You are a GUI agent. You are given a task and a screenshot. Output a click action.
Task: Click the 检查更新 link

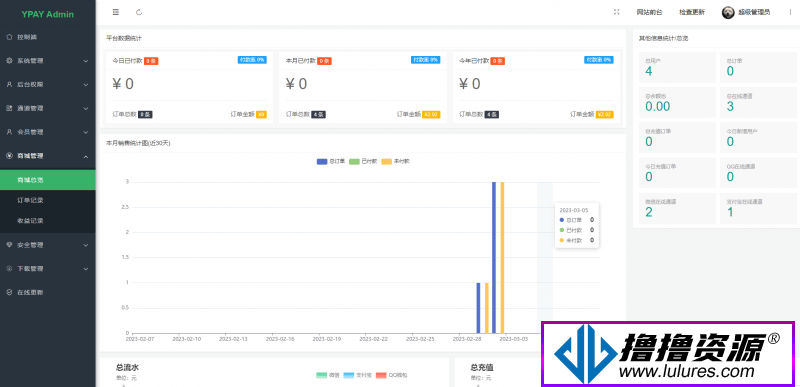[x=692, y=12]
